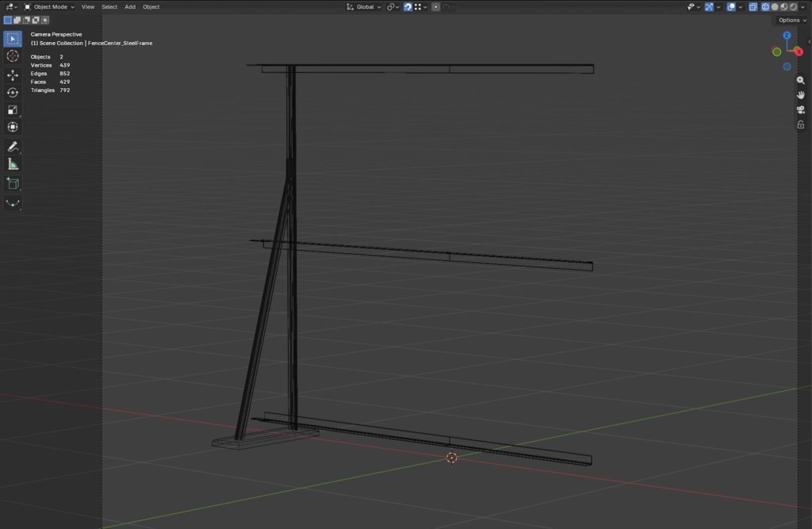This screenshot has width=812, height=529.
Task: Open the Object menu
Action: [151, 6]
